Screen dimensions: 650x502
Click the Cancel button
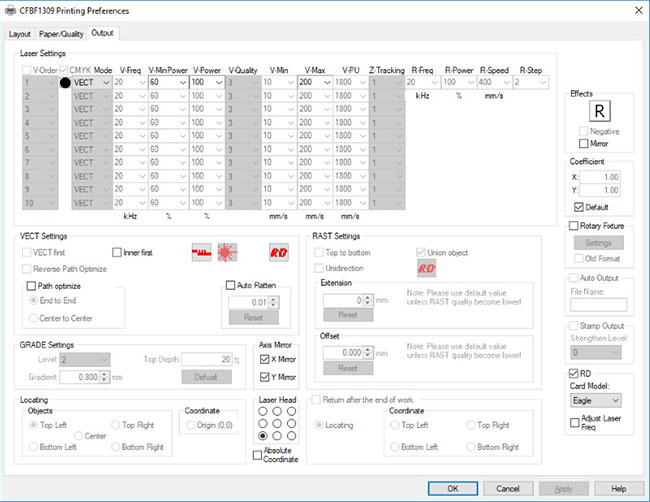point(508,489)
